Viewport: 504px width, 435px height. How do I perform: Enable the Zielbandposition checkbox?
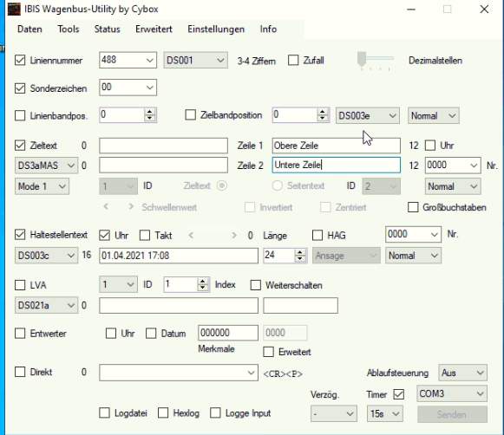coord(190,115)
